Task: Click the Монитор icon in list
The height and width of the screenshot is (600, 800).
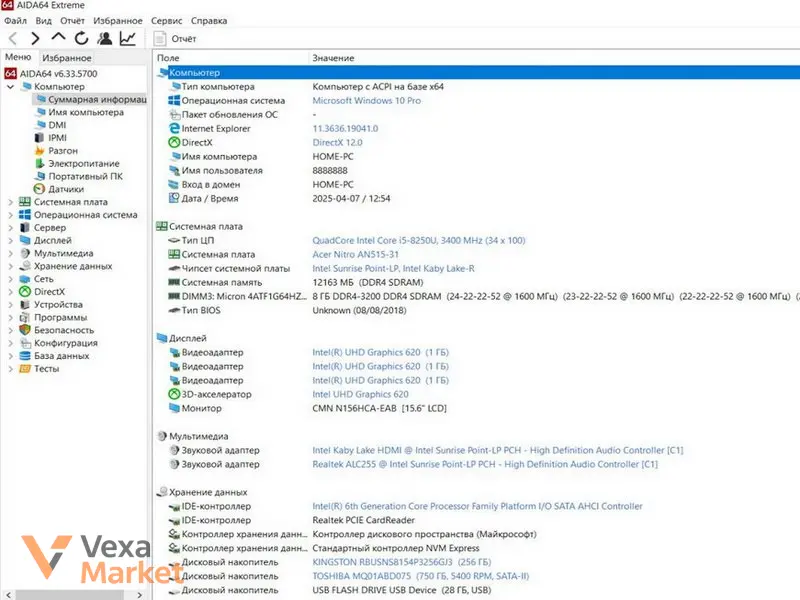Action: [x=174, y=408]
